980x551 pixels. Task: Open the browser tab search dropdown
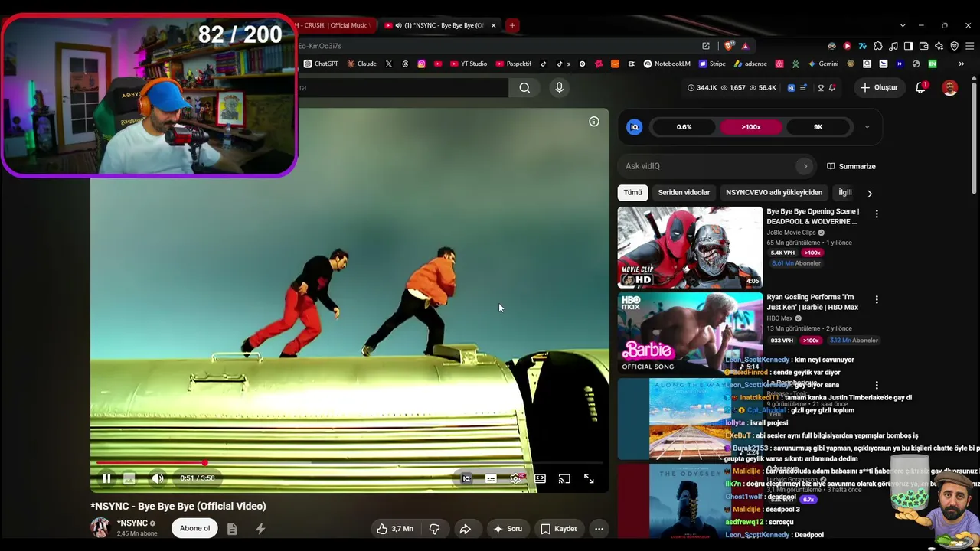click(903, 25)
